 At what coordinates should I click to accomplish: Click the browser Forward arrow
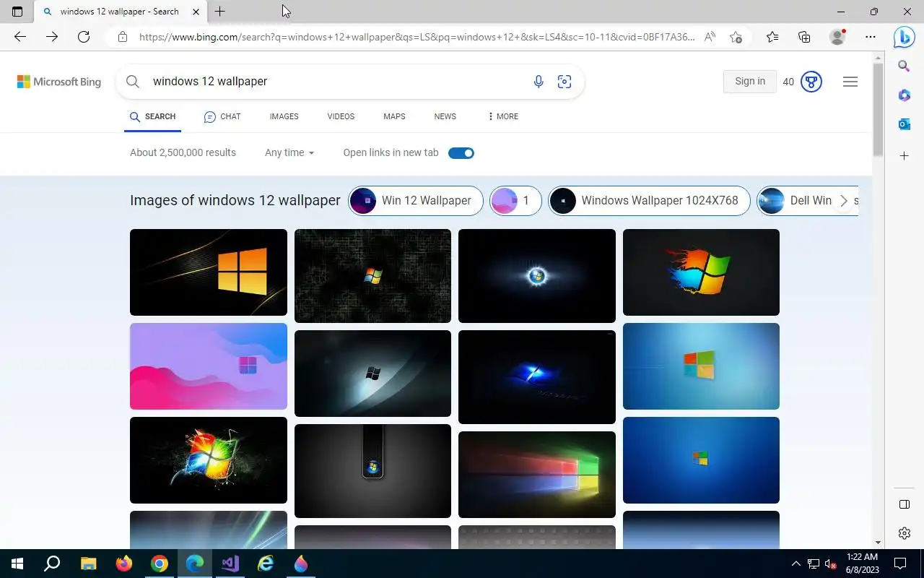(x=52, y=37)
